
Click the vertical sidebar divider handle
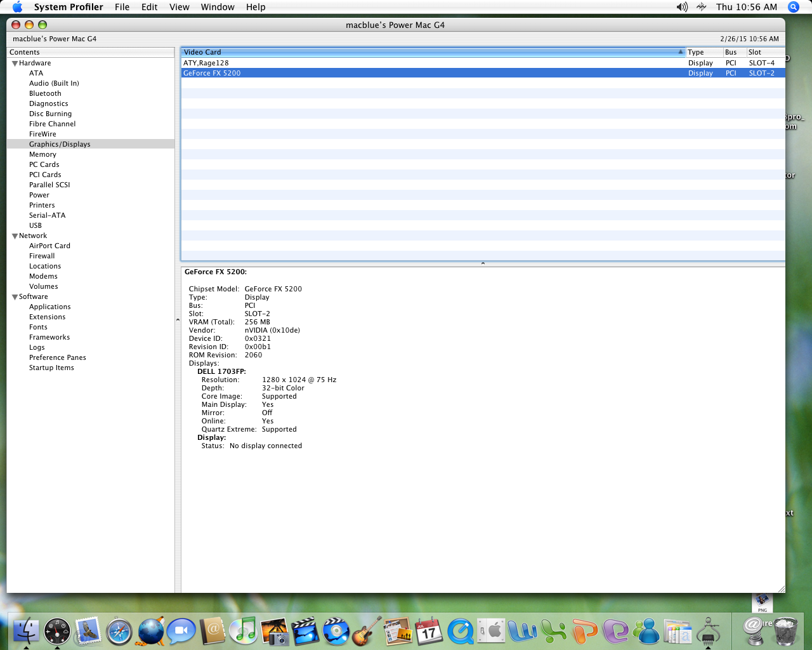[x=178, y=320]
